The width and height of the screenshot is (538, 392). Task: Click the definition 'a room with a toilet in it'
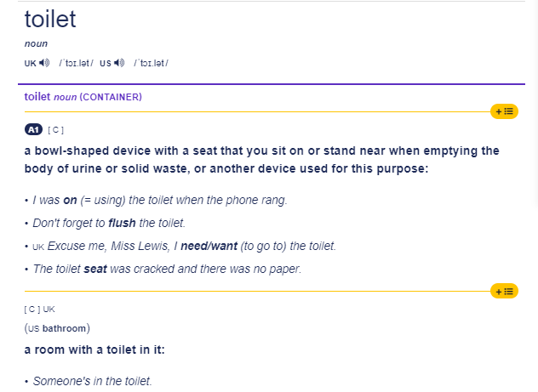(x=94, y=349)
